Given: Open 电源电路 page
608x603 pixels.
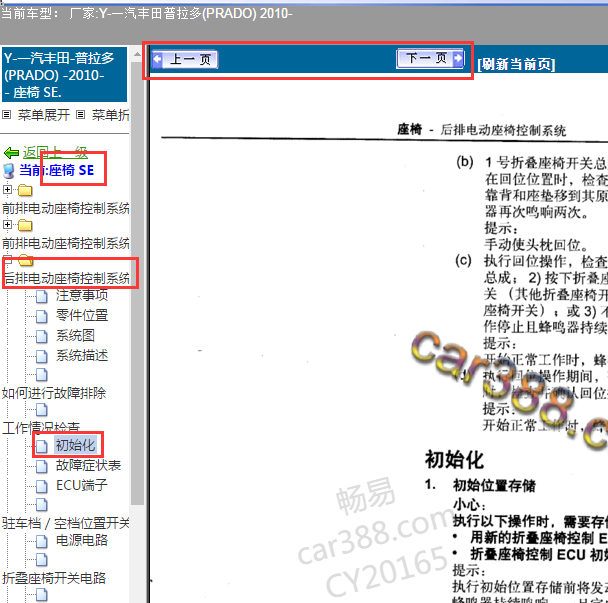Looking at the screenshot, I should (x=82, y=540).
